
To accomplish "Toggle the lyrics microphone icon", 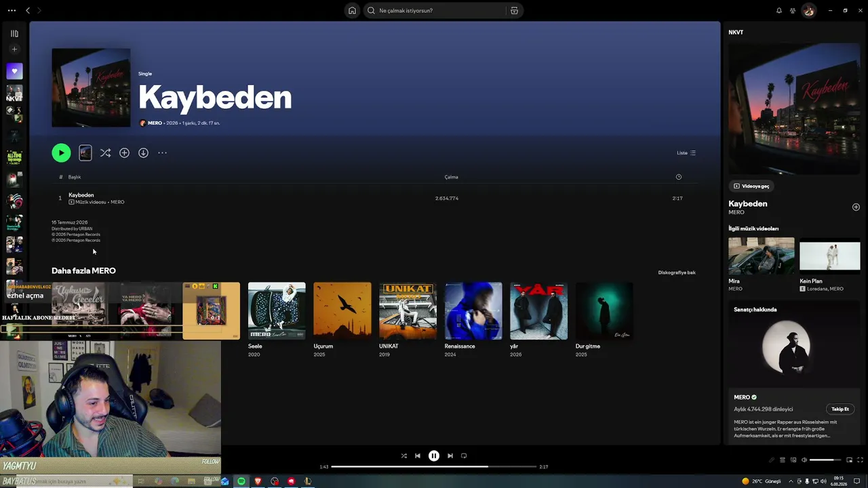I will (x=771, y=460).
